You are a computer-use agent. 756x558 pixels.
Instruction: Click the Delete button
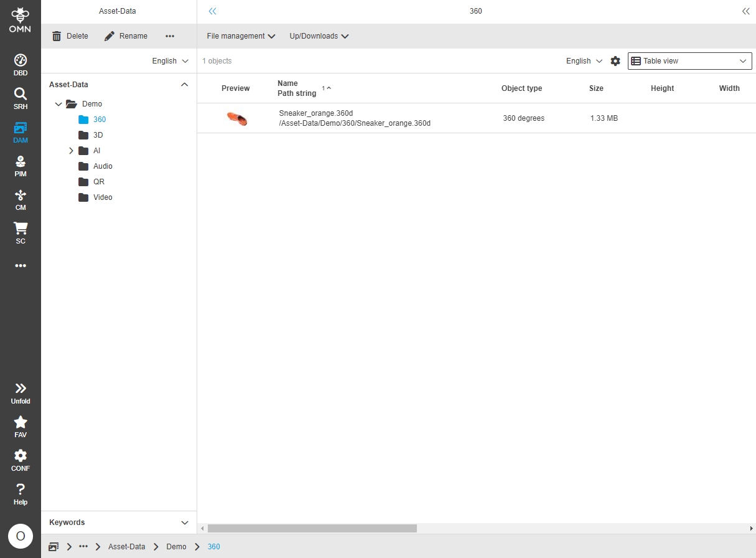[70, 36]
